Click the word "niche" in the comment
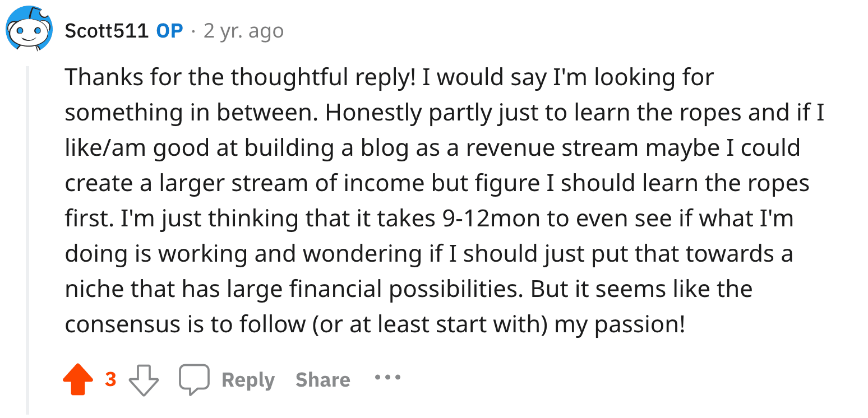This screenshot has height=418, width=868. point(94,289)
